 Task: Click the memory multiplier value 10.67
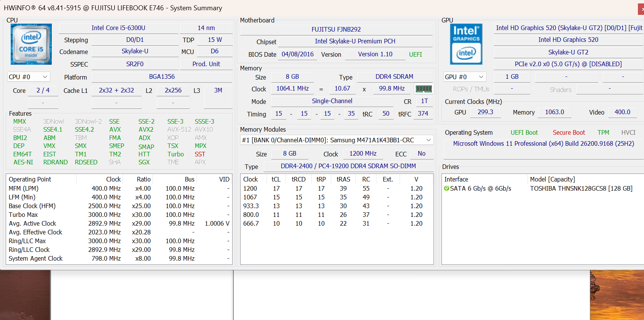(x=342, y=88)
